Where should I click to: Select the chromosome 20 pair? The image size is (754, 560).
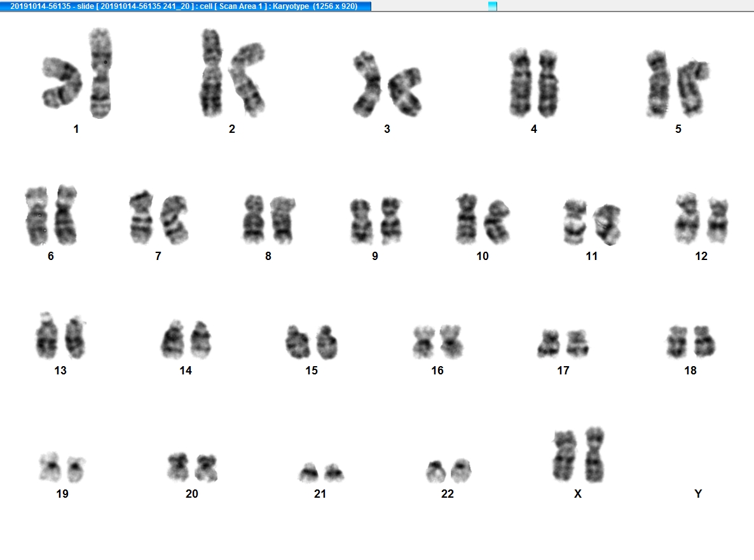click(x=193, y=467)
